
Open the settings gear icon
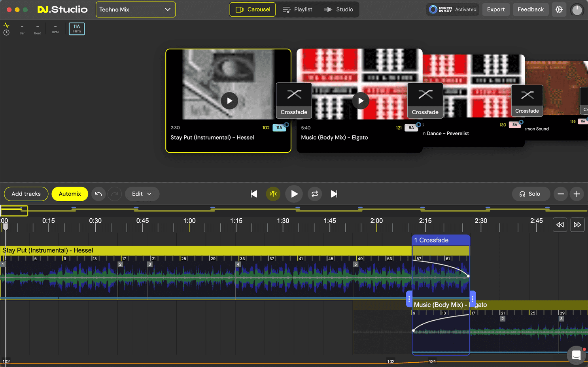coord(559,9)
